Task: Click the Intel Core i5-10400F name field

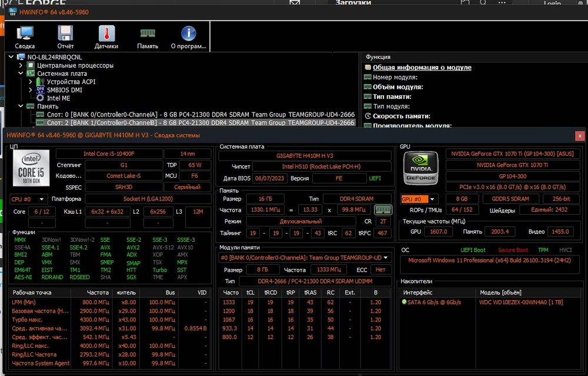Action: 109,154
